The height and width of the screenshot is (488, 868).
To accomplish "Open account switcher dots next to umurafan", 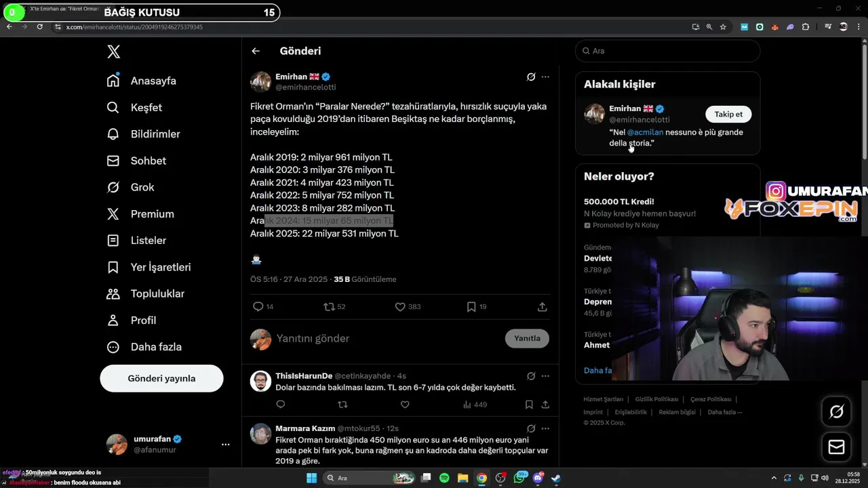I will pyautogui.click(x=225, y=445).
